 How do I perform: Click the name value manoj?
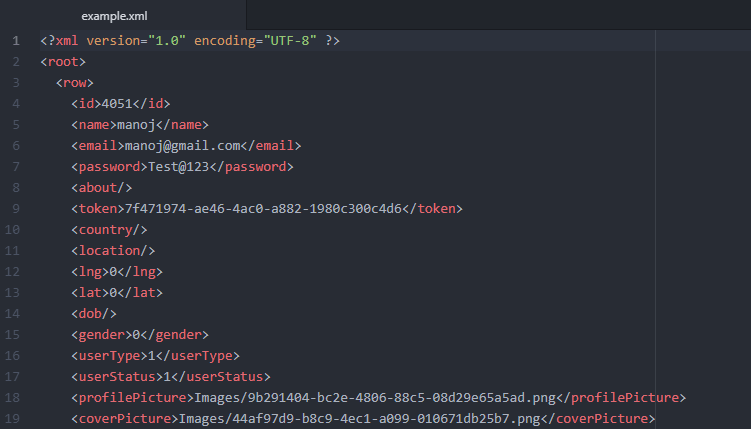pos(136,125)
